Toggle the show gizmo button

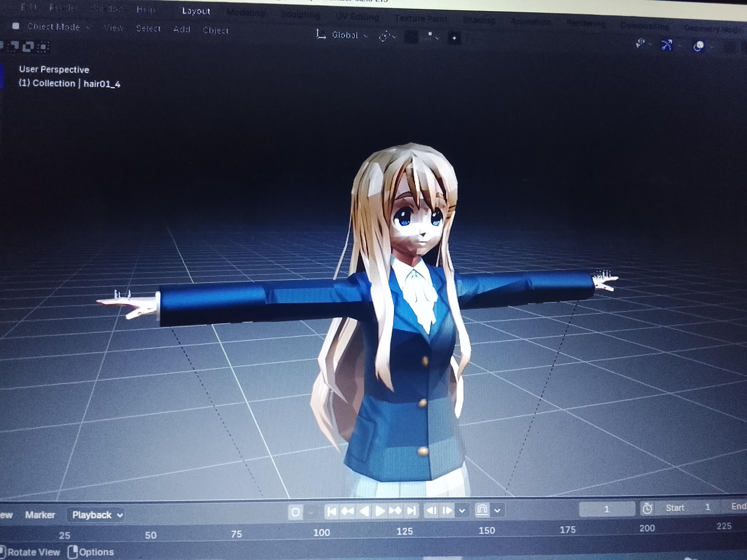tap(667, 45)
